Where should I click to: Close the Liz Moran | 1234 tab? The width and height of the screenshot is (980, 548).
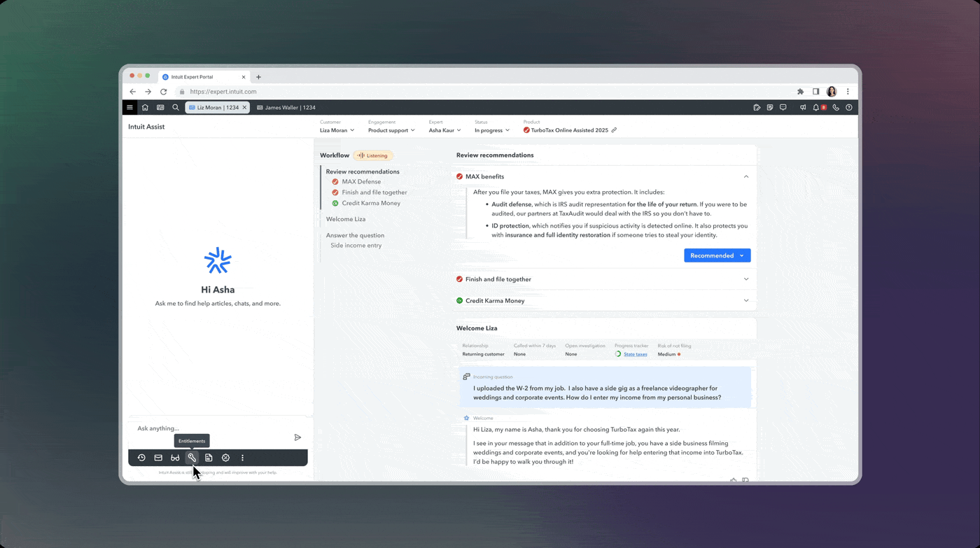tap(244, 108)
